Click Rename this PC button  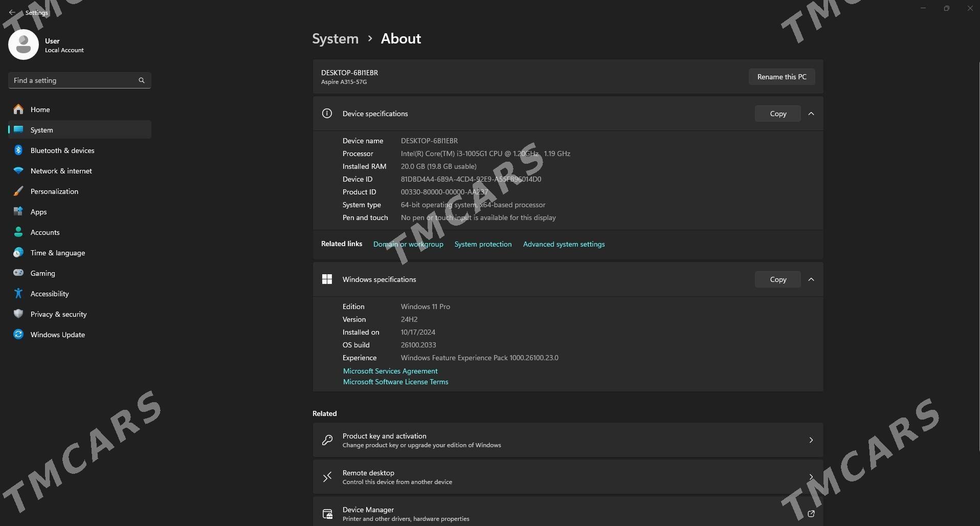782,77
